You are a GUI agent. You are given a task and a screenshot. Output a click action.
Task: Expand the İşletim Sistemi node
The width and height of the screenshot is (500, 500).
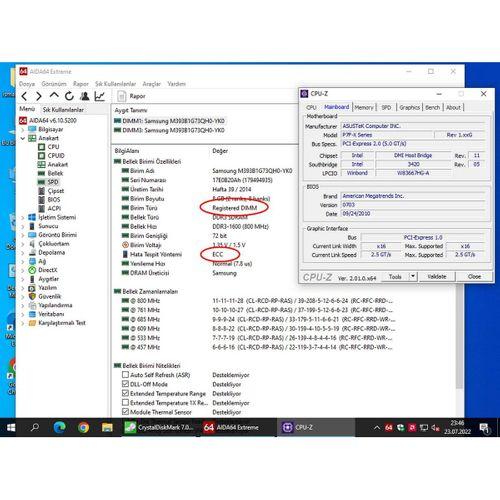coord(23,217)
